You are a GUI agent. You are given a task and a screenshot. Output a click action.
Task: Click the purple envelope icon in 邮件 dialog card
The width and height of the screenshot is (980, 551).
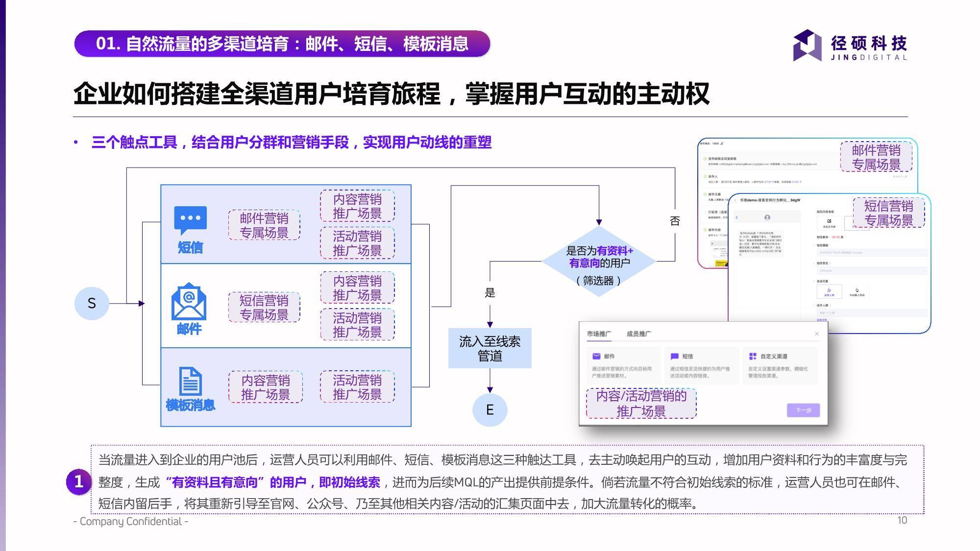pyautogui.click(x=596, y=356)
